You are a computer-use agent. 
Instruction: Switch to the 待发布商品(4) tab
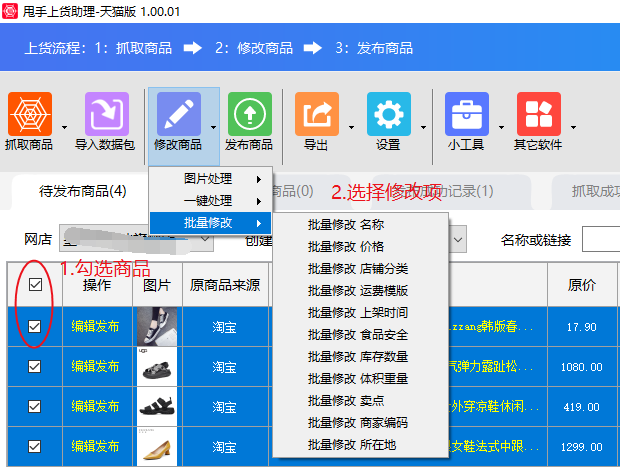click(82, 191)
